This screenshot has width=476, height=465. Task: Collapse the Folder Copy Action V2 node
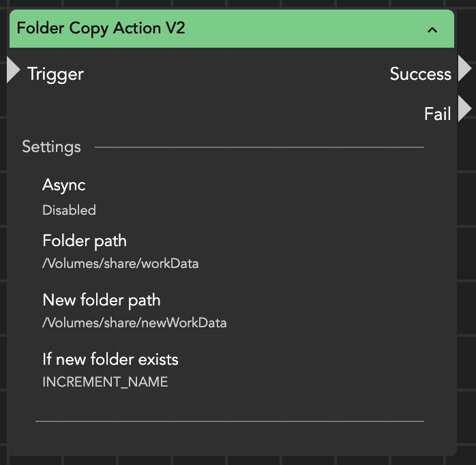[x=432, y=29]
